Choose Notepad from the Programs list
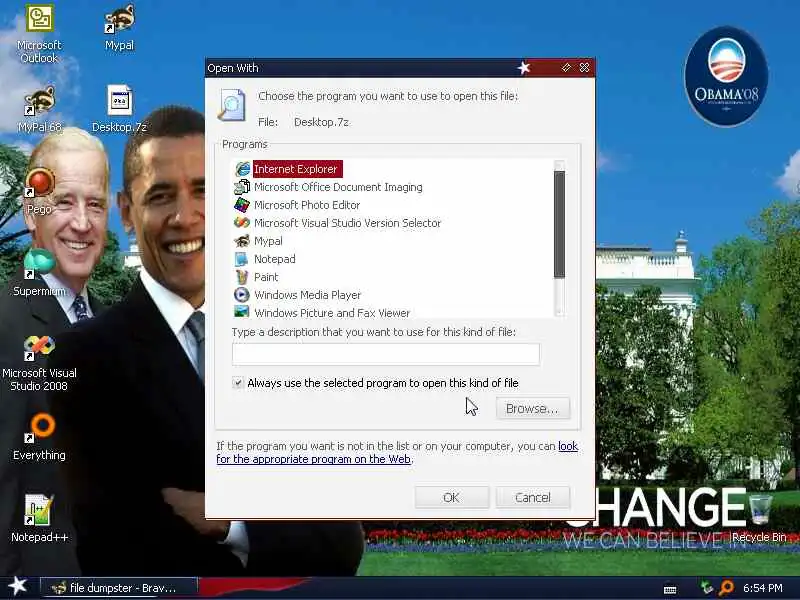The image size is (800, 600). 274,259
